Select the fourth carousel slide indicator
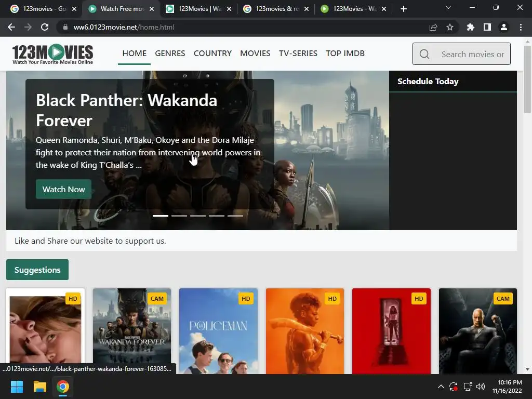532x399 pixels. [x=217, y=216]
